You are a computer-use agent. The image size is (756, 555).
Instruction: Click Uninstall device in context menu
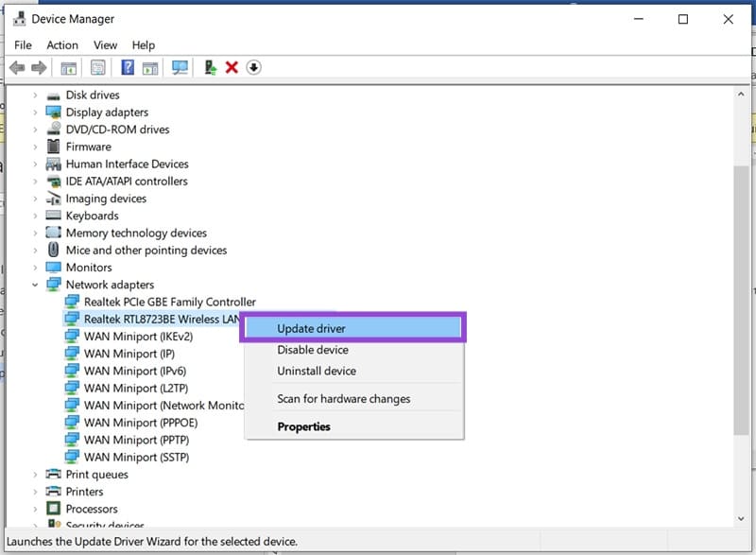click(x=317, y=371)
